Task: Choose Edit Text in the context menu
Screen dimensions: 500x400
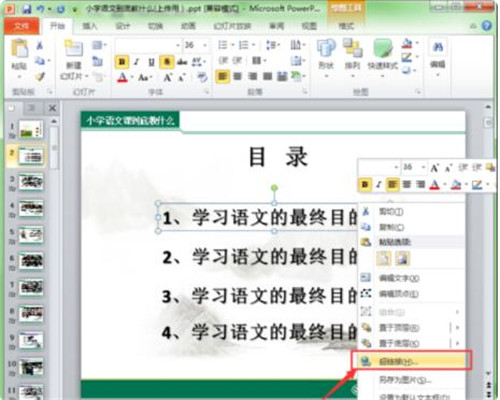Action: coord(412,278)
